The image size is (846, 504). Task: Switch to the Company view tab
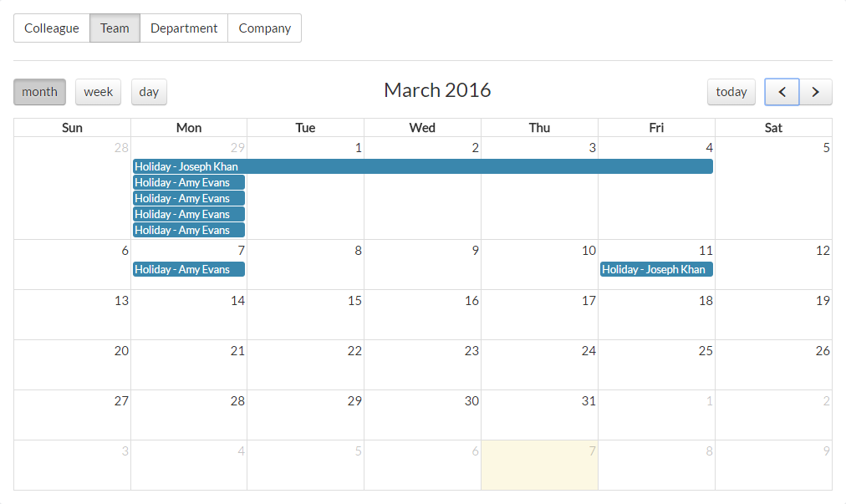[264, 28]
